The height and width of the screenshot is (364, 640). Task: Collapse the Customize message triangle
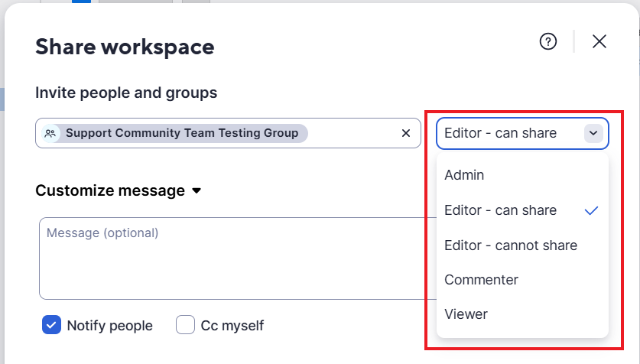[197, 190]
